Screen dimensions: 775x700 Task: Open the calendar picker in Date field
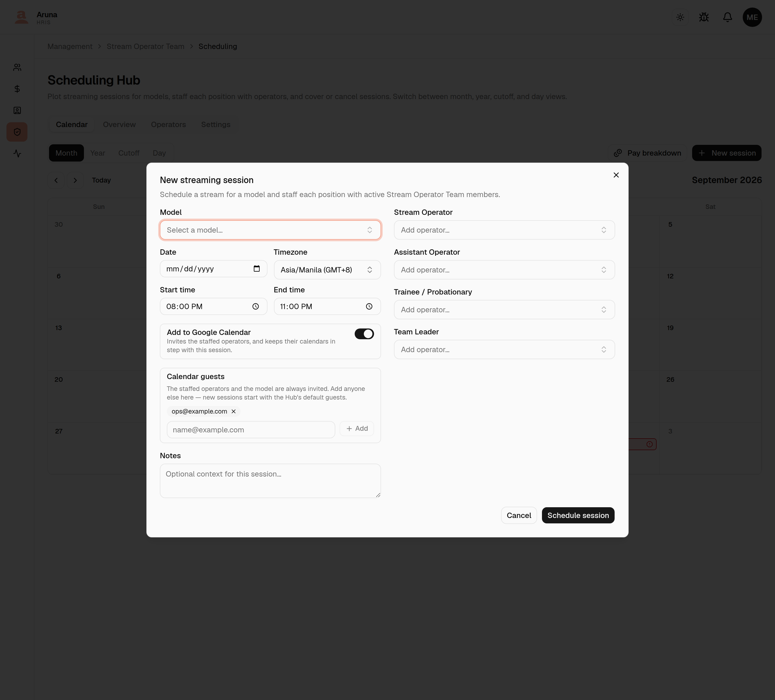(x=256, y=268)
